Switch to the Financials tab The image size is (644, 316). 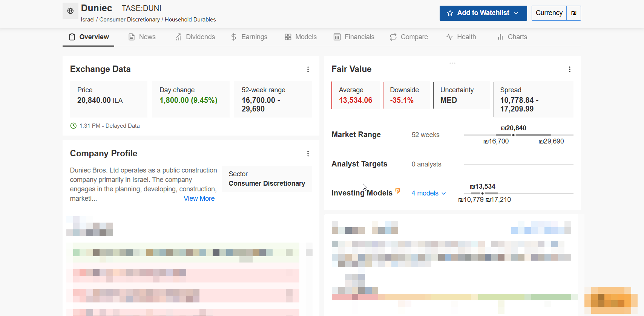point(354,37)
